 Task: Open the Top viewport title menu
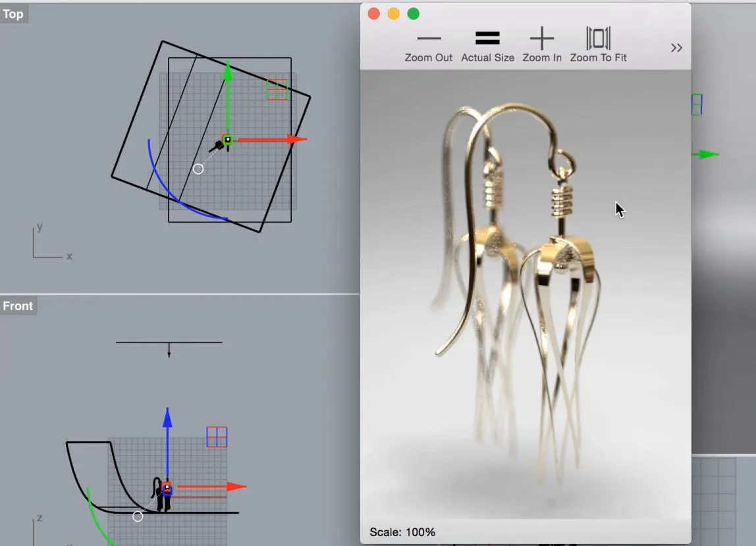pyautogui.click(x=13, y=14)
